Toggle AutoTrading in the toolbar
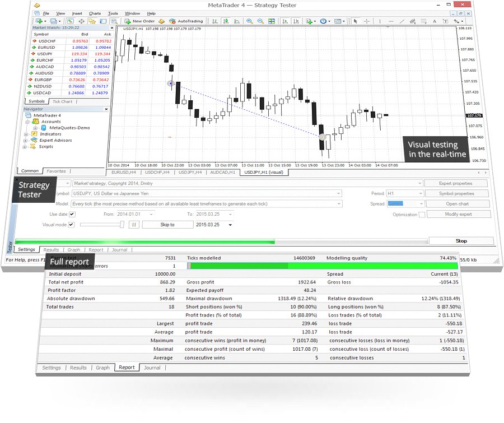 [x=187, y=21]
